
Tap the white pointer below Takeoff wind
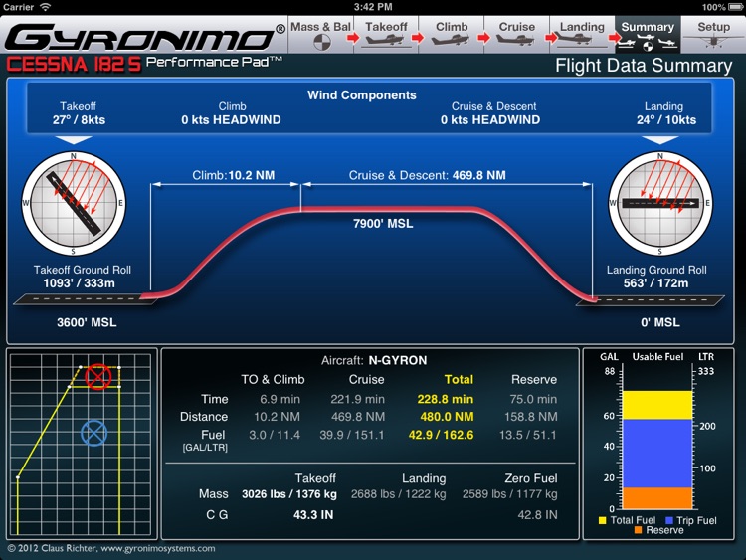click(x=74, y=140)
